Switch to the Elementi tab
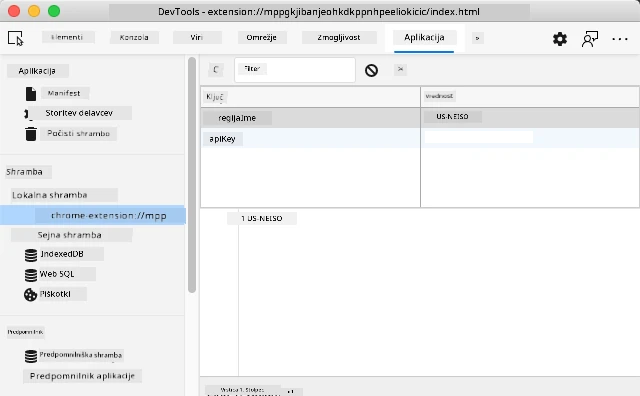 [68, 37]
